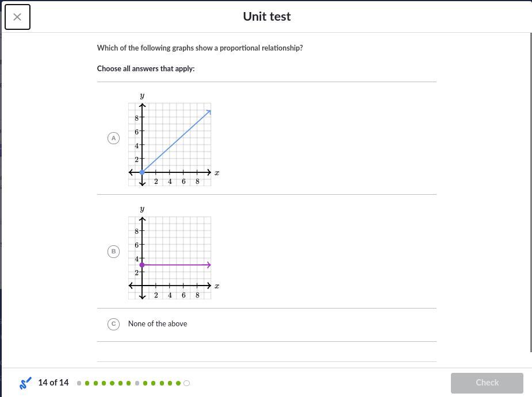This screenshot has height=397, width=532.
Task: Click the Check button
Action: point(487,383)
